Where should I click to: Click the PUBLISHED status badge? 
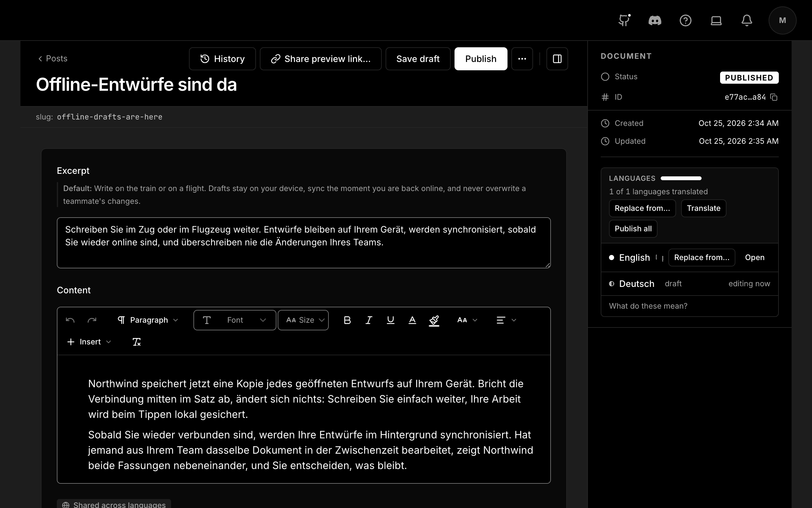(749, 78)
